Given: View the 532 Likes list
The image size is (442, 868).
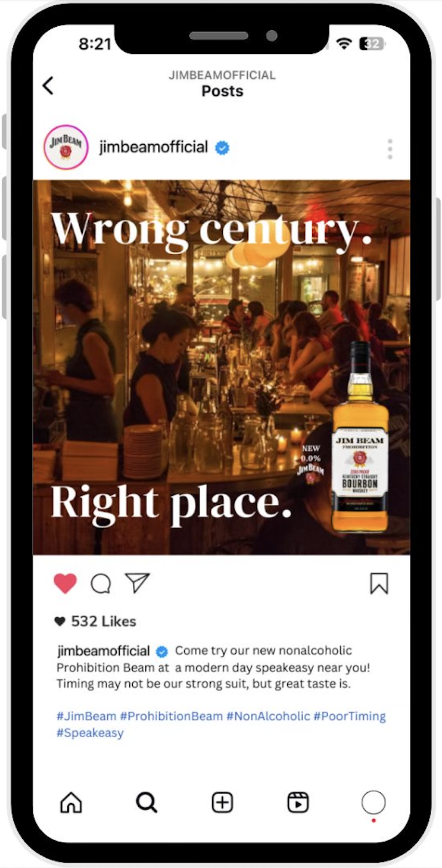Looking at the screenshot, I should (x=95, y=622).
